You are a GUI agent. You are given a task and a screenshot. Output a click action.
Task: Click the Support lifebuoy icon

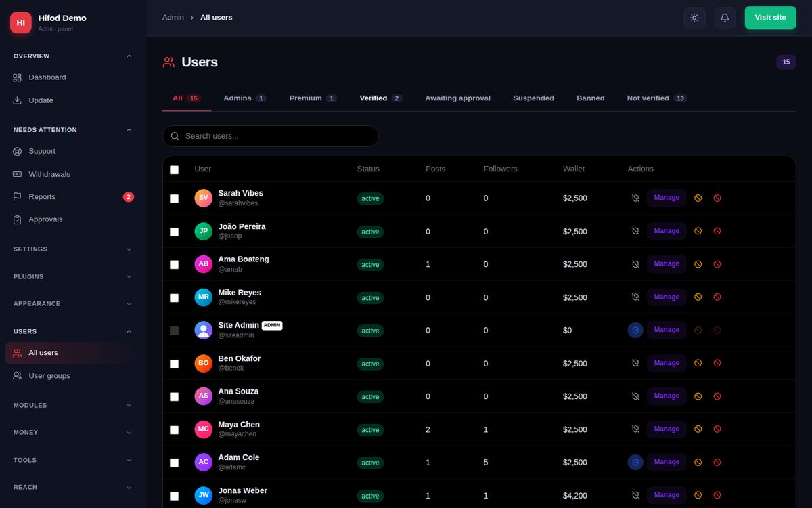[18, 152]
